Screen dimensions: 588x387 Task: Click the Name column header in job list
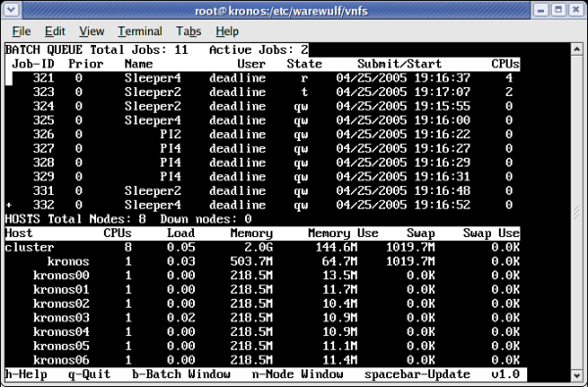coord(139,64)
